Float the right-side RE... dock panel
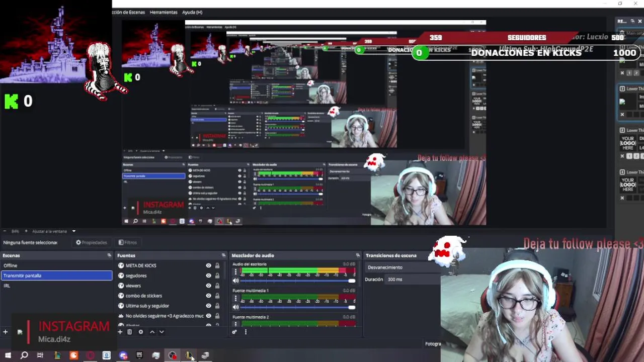The height and width of the screenshot is (362, 644). [632, 21]
